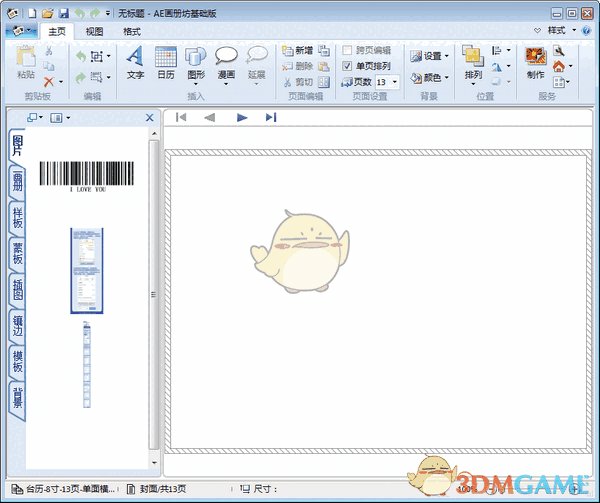Open the 页数 page count dropdown
Image resolution: width=600 pixels, height=503 pixels.
(395, 82)
